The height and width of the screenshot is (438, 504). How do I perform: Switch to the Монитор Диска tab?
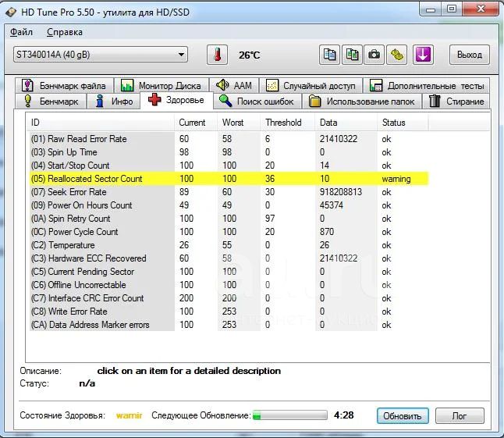click(161, 85)
